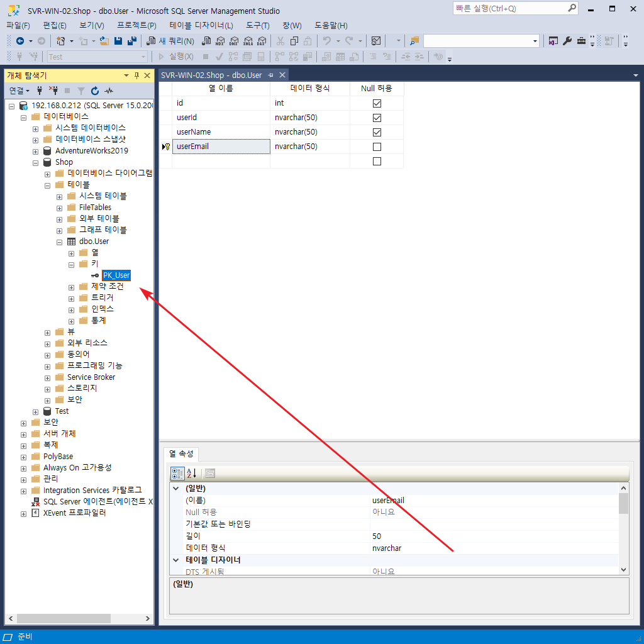Screen dimensions: 644x644
Task: Click the Save All disks icon
Action: tap(132, 41)
